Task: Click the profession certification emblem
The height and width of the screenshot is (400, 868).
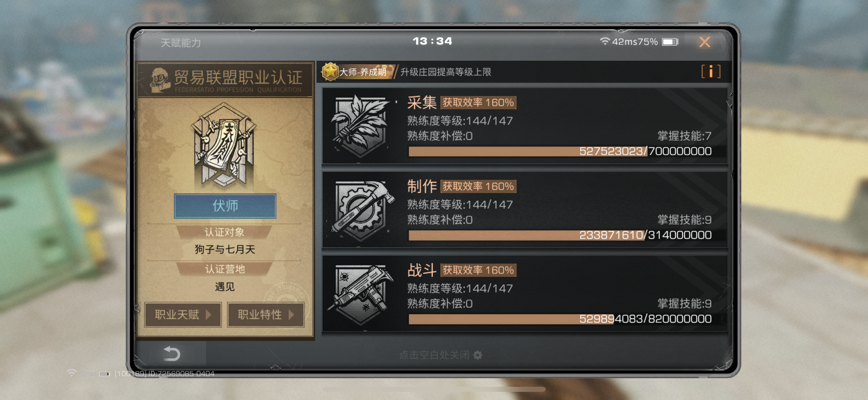Action: [224, 146]
